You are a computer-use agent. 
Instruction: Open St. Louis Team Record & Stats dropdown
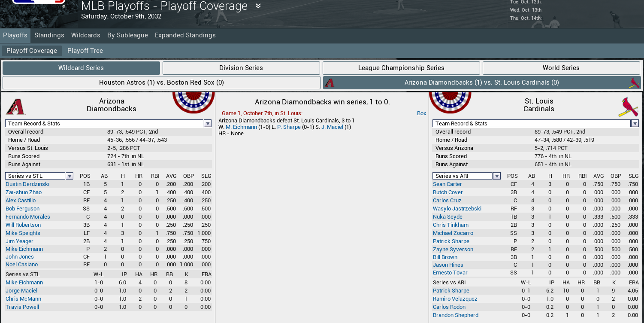click(635, 124)
